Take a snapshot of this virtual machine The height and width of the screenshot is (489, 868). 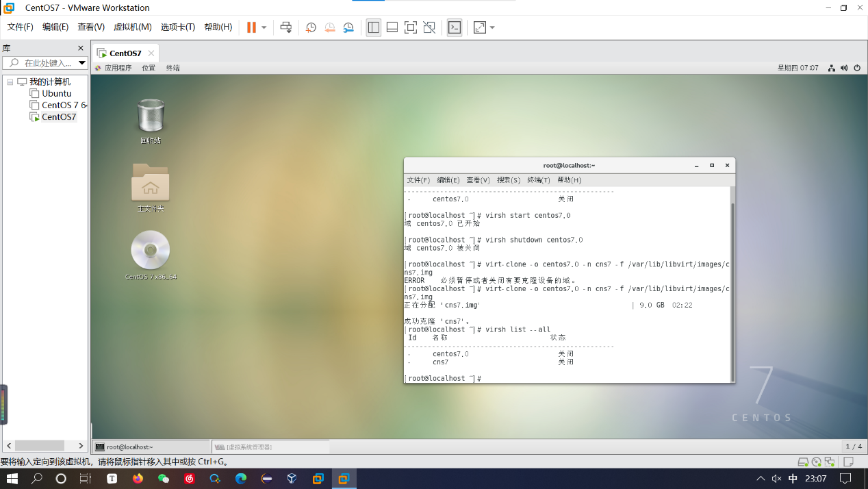[x=311, y=27]
